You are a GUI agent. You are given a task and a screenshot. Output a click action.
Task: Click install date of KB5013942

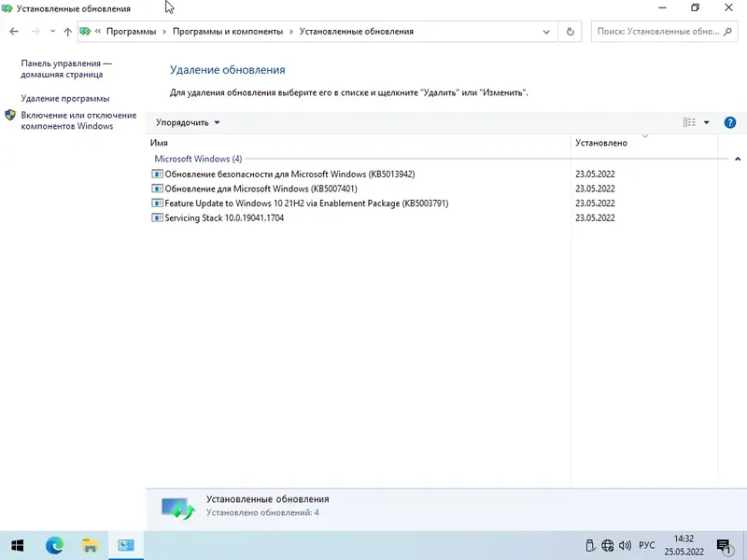(x=595, y=175)
